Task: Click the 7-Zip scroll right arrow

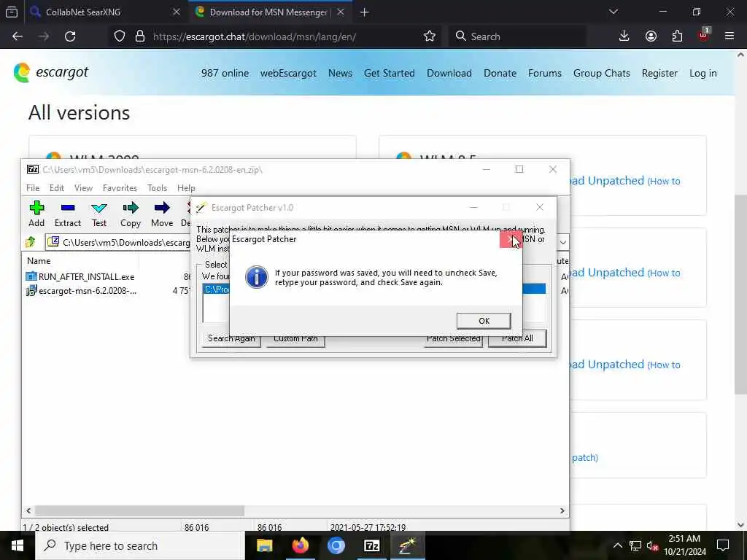Action: (x=562, y=510)
